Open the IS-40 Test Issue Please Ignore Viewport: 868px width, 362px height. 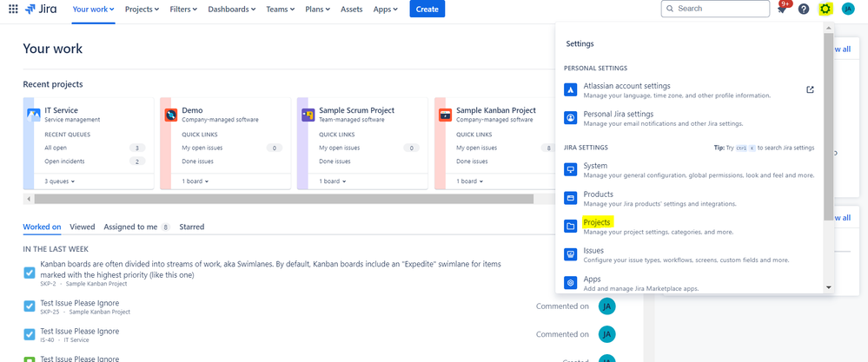80,331
